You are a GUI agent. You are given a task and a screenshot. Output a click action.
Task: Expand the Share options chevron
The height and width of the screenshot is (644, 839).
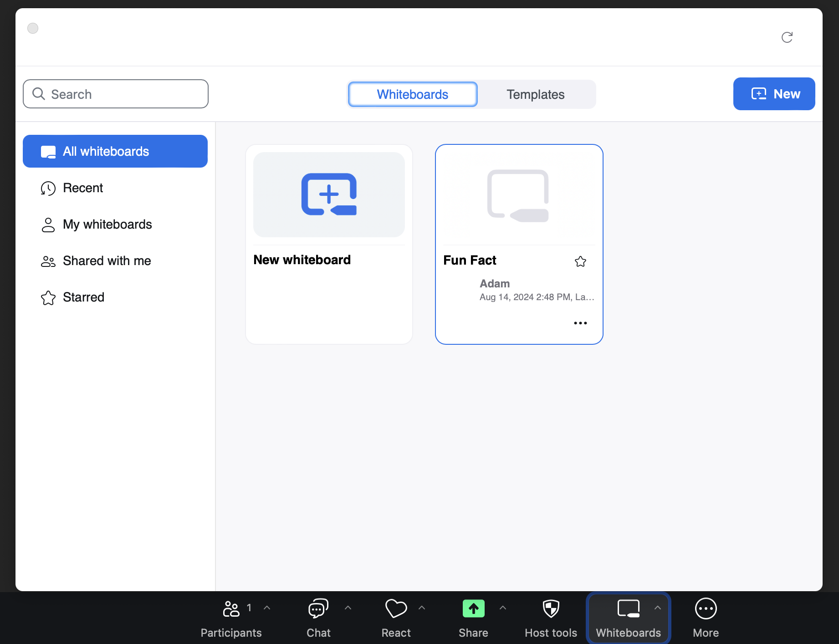tap(503, 608)
